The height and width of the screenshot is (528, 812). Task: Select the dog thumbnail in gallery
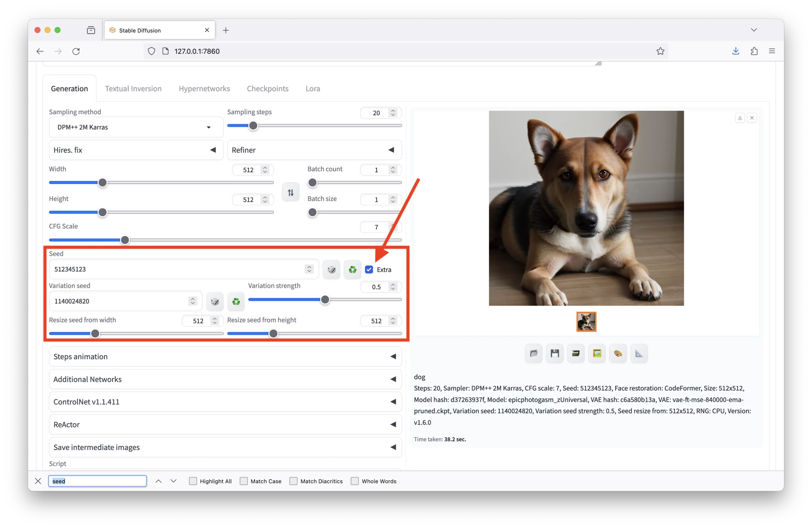[586, 322]
